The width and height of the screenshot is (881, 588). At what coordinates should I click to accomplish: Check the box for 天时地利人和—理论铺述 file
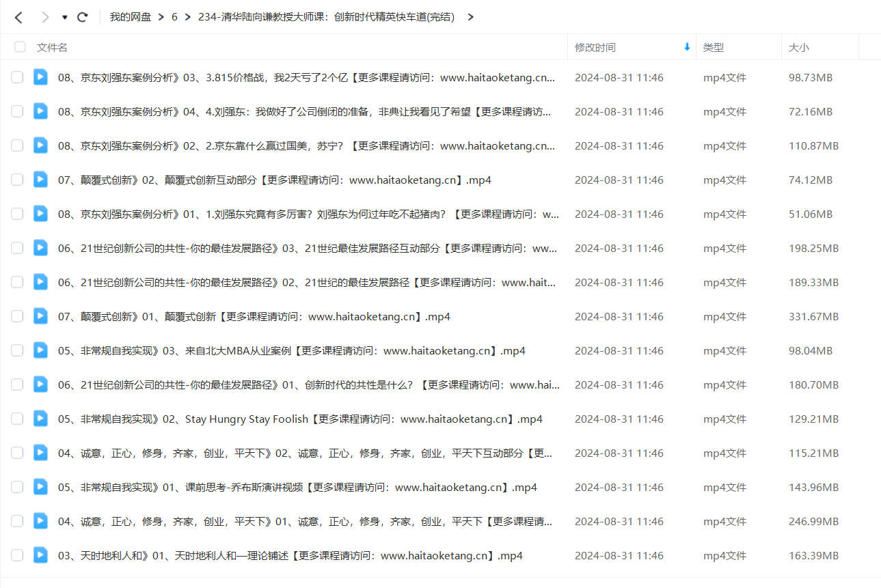(17, 555)
